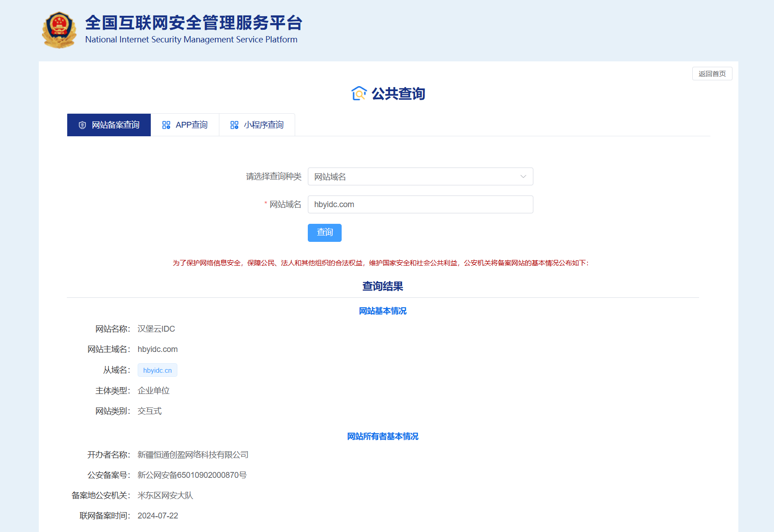Screen dimensions: 774x532
Task: Click the police authority value 米东区网安大队
Action: 165,495
